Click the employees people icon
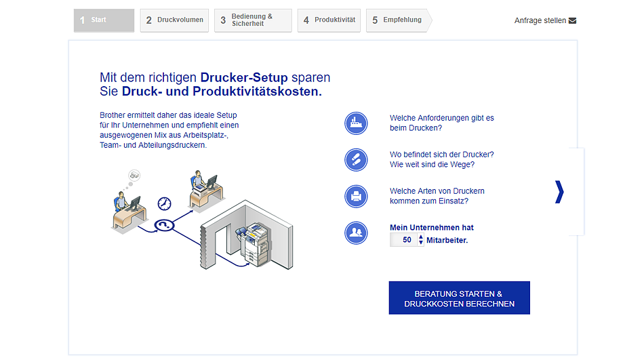The image size is (644, 362). click(356, 233)
